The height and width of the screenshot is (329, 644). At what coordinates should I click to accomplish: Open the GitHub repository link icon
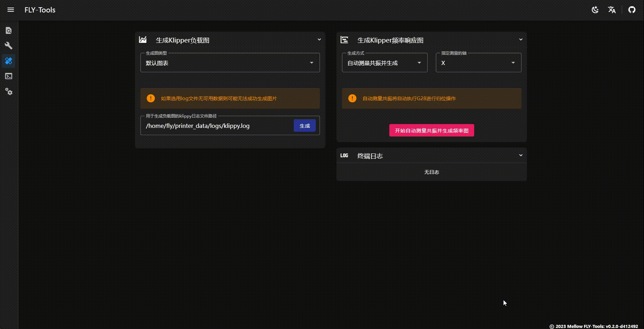(x=632, y=10)
